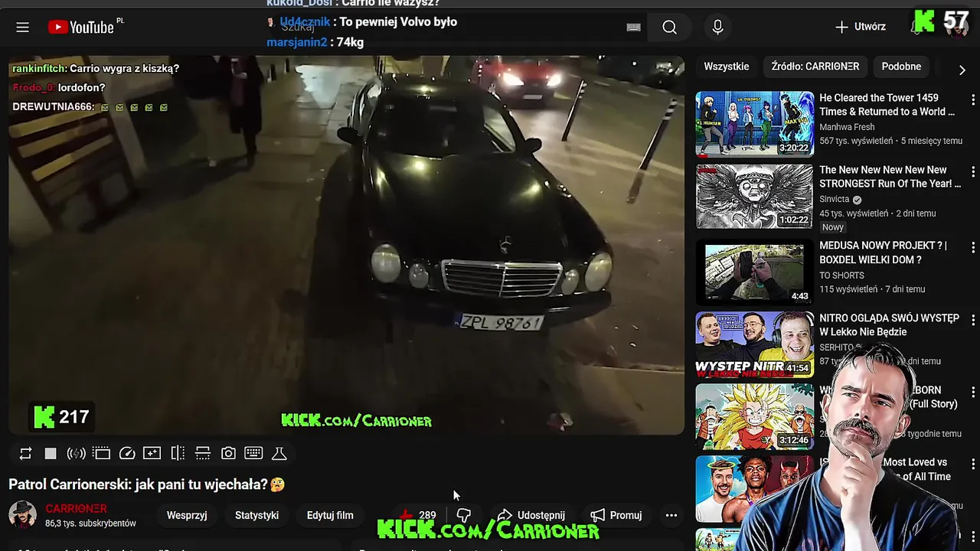Flip the video horizontally icon
Viewport: 980px width, 551px height.
(x=178, y=454)
